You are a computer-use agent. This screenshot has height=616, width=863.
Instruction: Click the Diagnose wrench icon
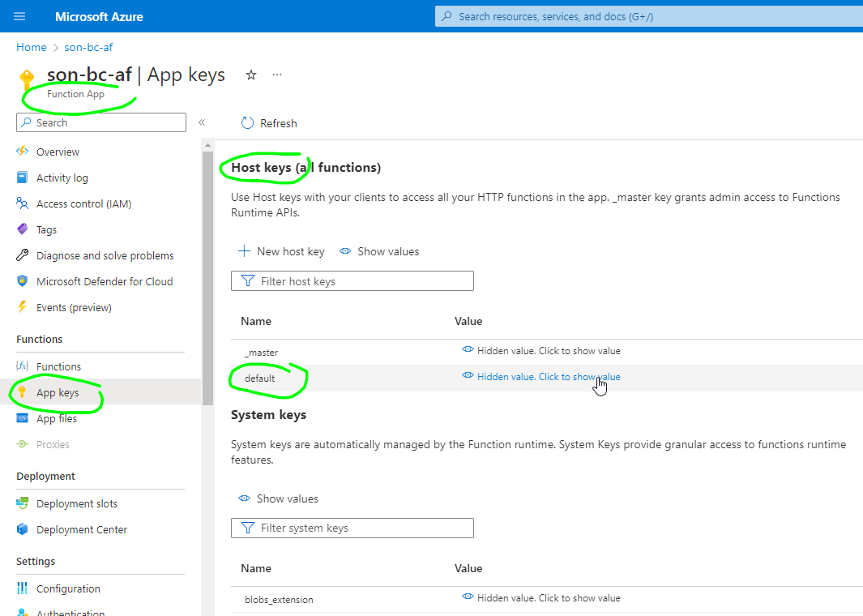click(x=22, y=255)
